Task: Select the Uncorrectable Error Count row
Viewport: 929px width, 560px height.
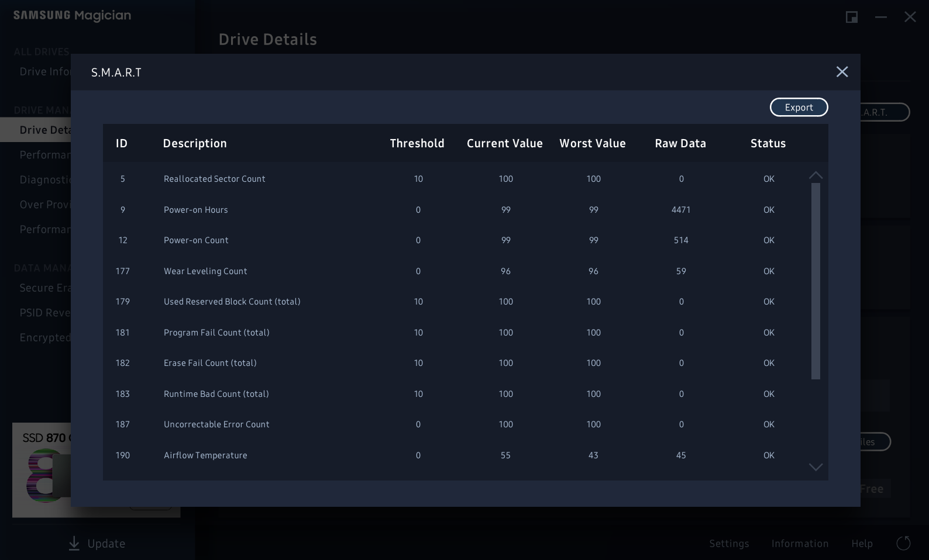Action: click(x=455, y=424)
